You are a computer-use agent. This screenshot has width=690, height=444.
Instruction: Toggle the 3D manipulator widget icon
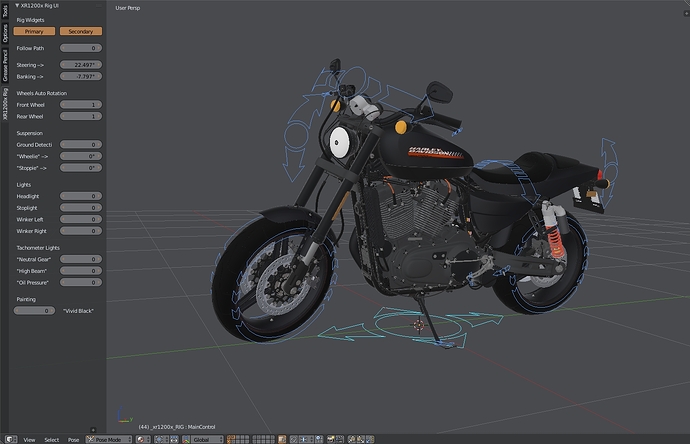pos(186,439)
